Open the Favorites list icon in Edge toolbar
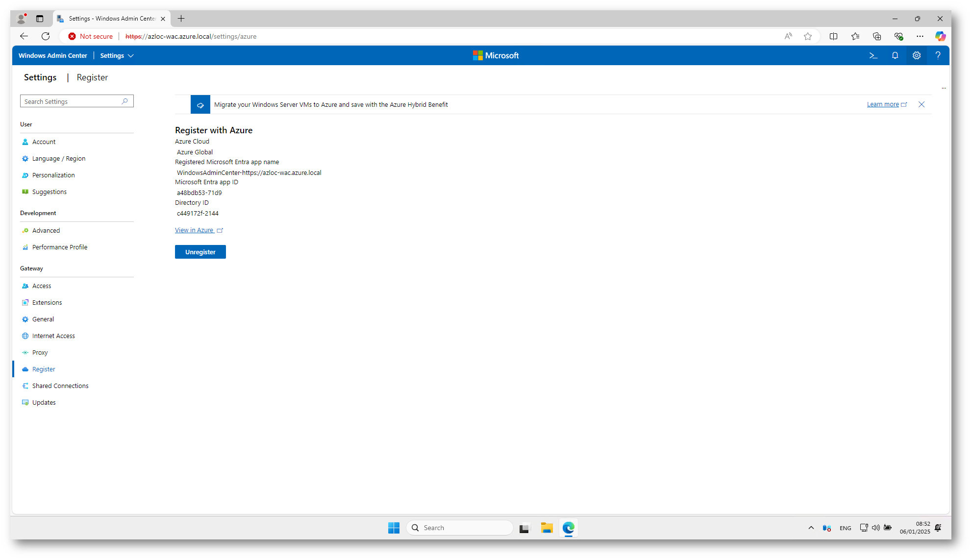Viewport: 972px width, 560px height. click(855, 36)
